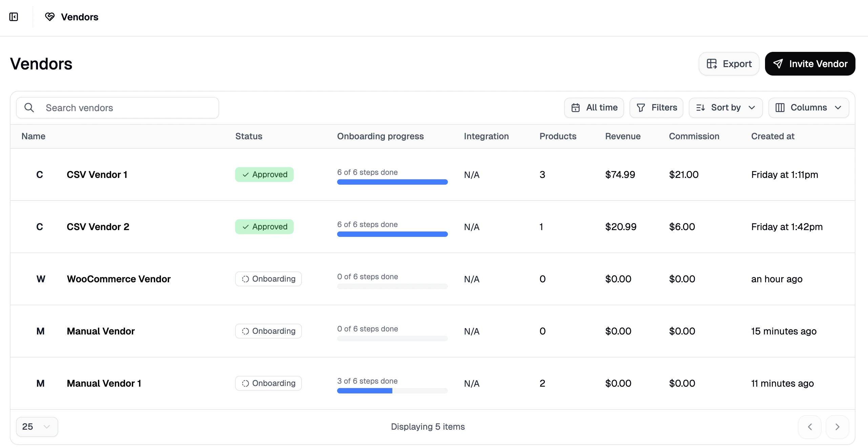
Task: Click '3 of 6 steps done' label
Action: (367, 381)
